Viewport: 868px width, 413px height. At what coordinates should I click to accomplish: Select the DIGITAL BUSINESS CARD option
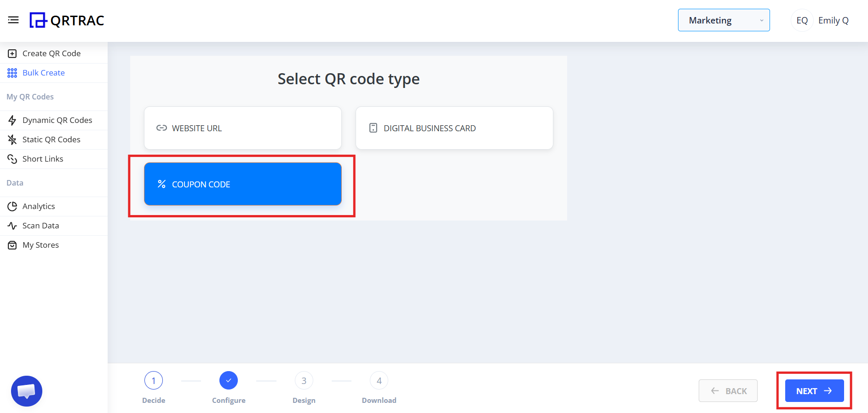(454, 128)
